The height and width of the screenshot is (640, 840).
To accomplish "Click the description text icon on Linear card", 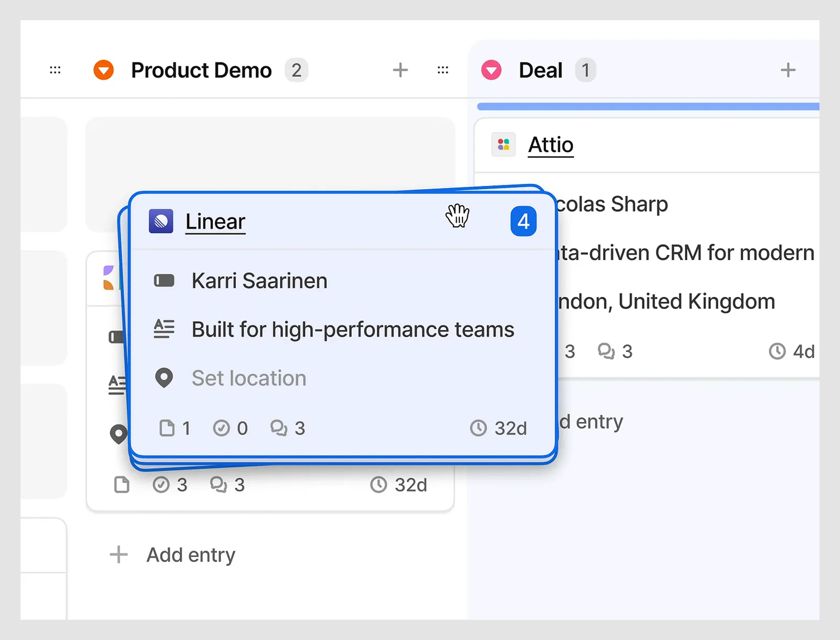I will pyautogui.click(x=164, y=329).
